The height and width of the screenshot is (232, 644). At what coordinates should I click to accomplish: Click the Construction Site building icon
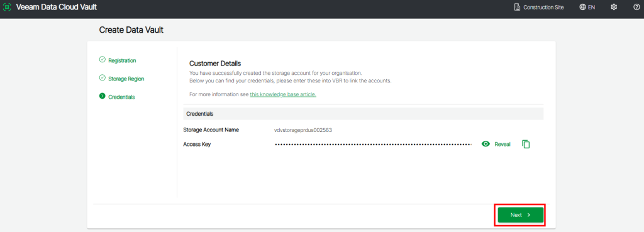click(517, 7)
